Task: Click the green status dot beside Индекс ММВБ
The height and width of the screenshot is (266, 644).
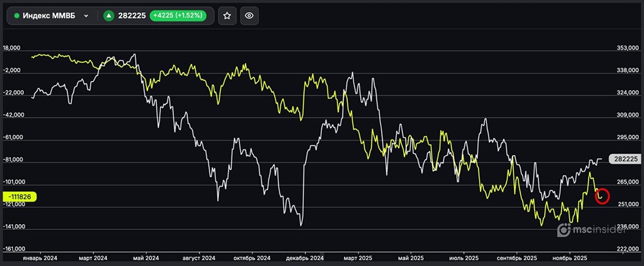Action: pos(17,16)
